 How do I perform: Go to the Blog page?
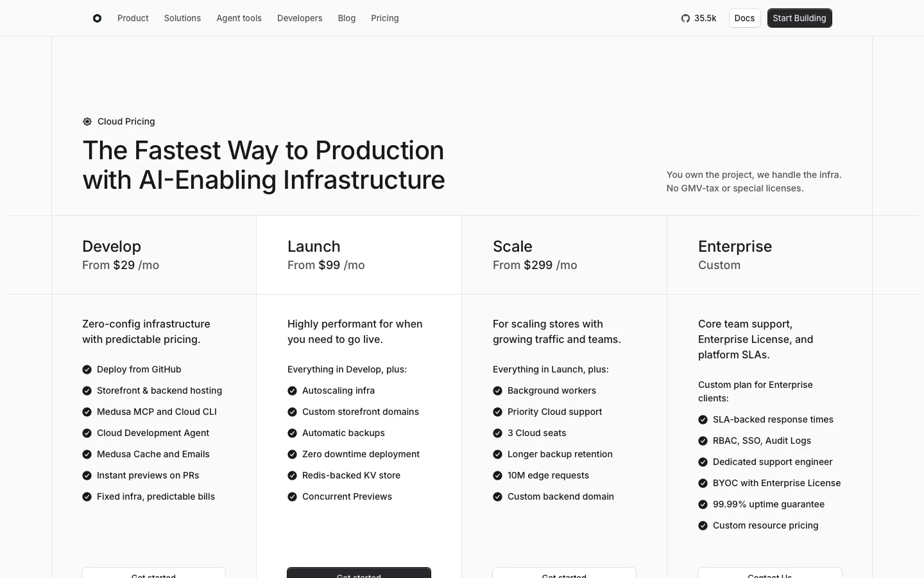pyautogui.click(x=346, y=18)
